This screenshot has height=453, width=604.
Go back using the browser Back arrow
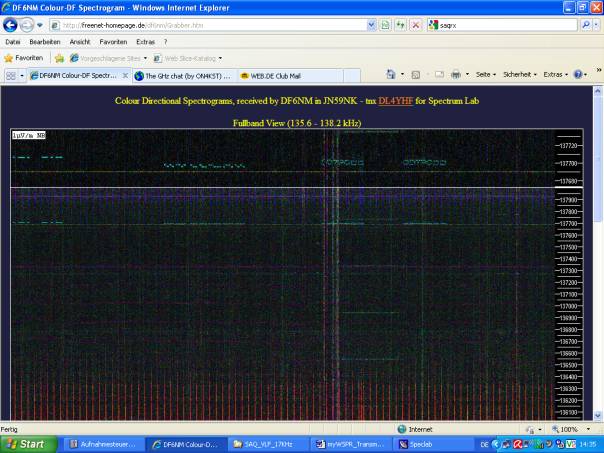click(10, 25)
